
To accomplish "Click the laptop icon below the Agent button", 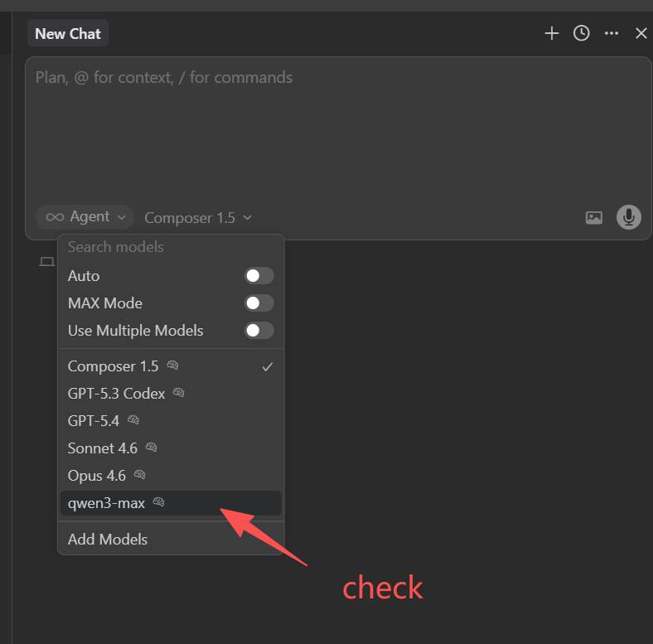I will tap(47, 262).
